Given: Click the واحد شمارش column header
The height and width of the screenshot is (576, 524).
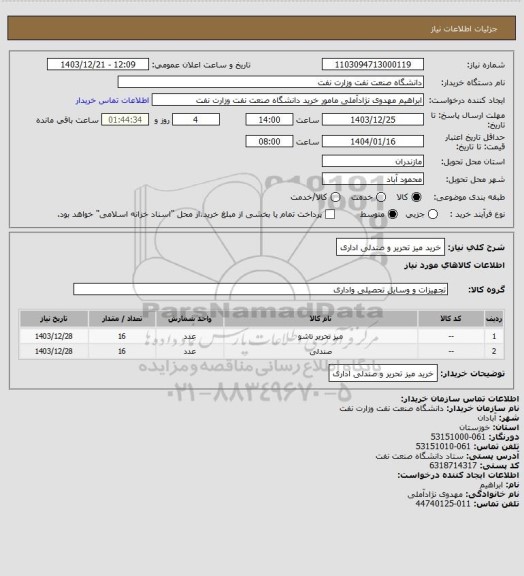Looking at the screenshot, I should (x=190, y=319).
